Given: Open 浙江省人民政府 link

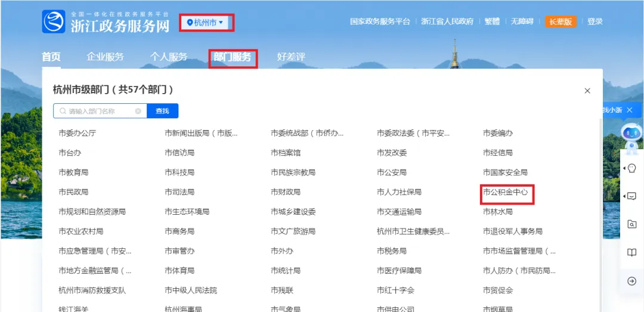Looking at the screenshot, I should [447, 22].
